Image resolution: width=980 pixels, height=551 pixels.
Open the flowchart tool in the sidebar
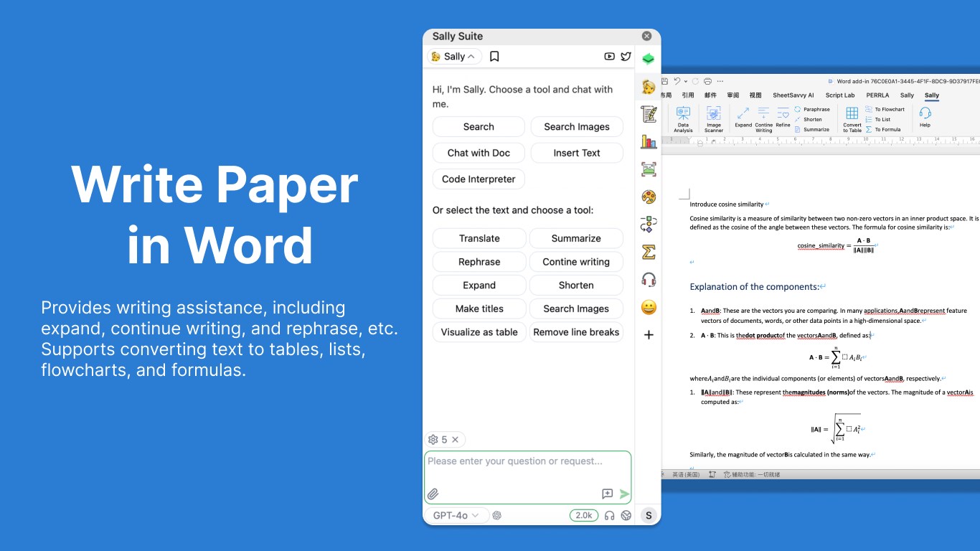(x=649, y=225)
